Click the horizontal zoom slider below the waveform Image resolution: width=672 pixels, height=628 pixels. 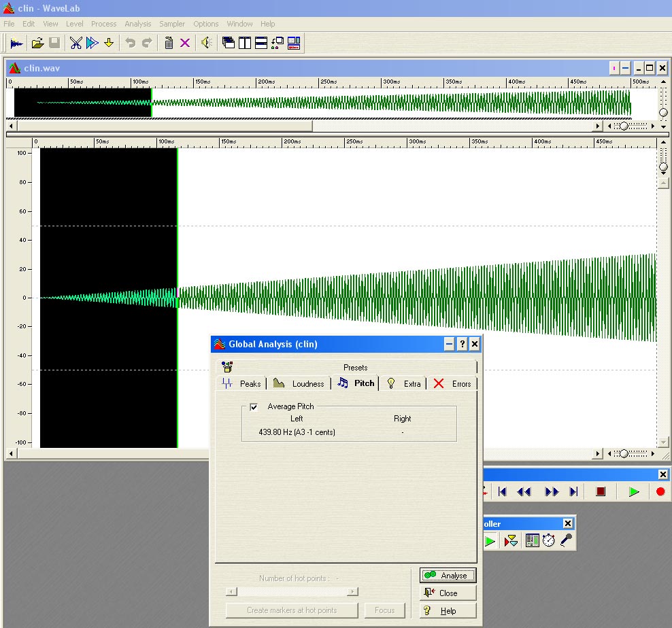624,453
